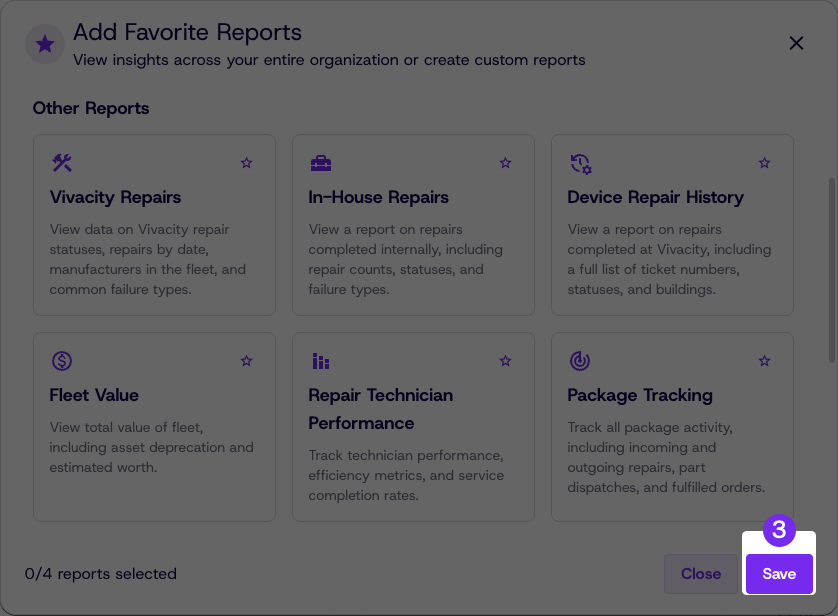Screen dimensions: 838x616
Task: Click the Package Tracking radar icon
Action: click(580, 361)
